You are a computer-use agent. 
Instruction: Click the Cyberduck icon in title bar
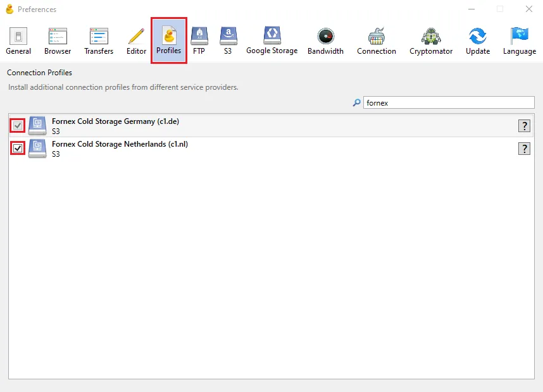(9, 9)
